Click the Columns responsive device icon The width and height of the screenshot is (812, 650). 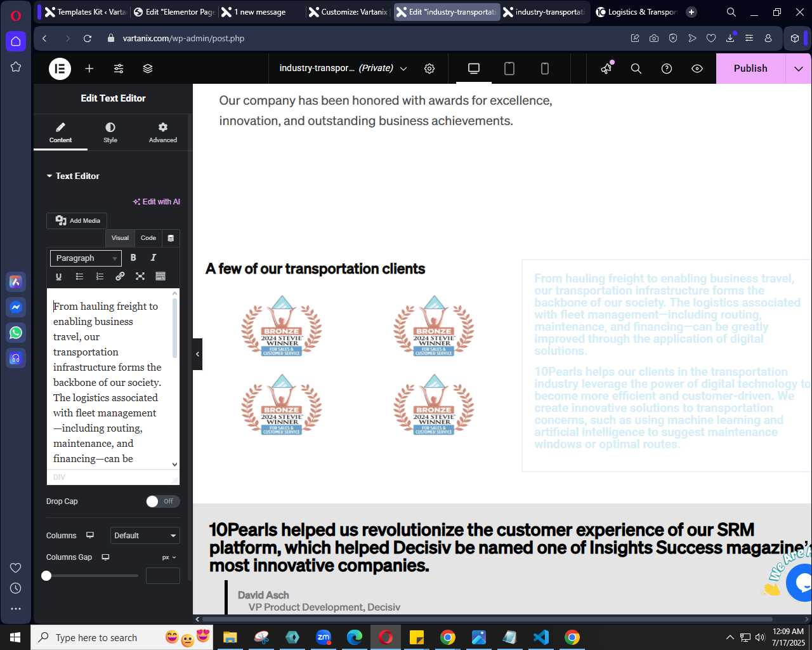[x=90, y=535]
